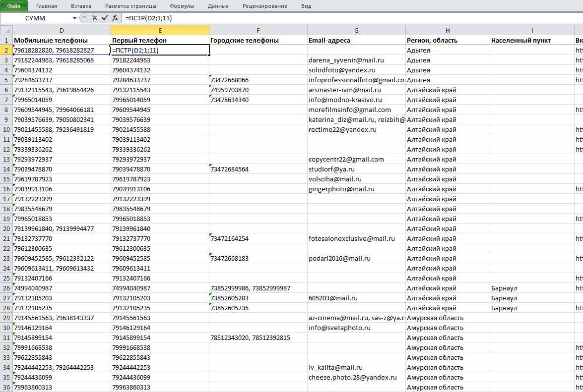The height and width of the screenshot is (392, 583).
Task: Select column F header
Action: pos(258,30)
